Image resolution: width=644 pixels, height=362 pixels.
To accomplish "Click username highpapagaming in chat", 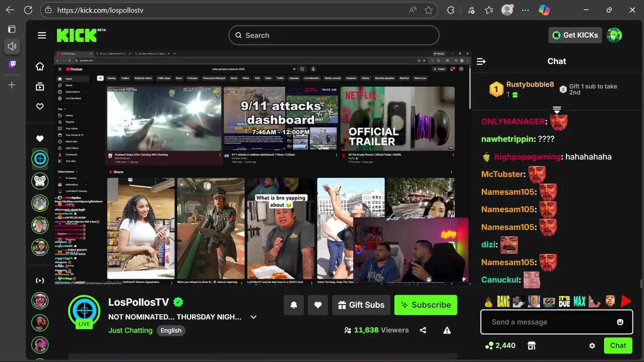I will pyautogui.click(x=527, y=157).
